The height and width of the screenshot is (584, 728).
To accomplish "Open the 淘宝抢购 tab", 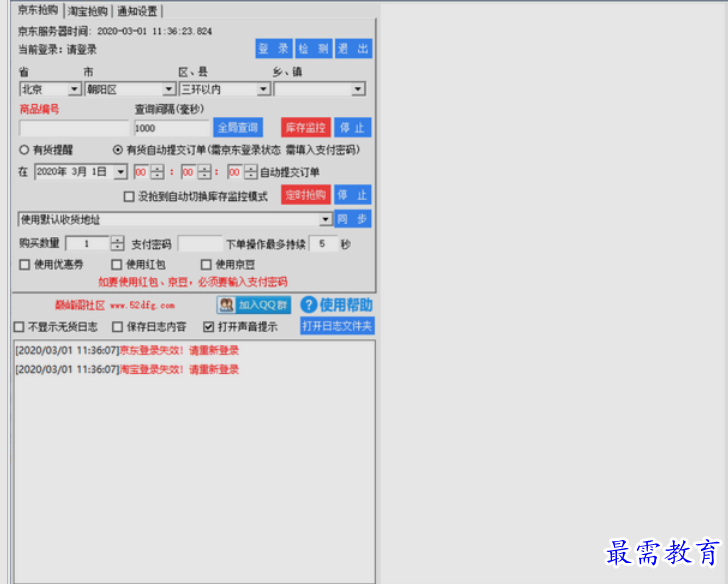I will [87, 11].
